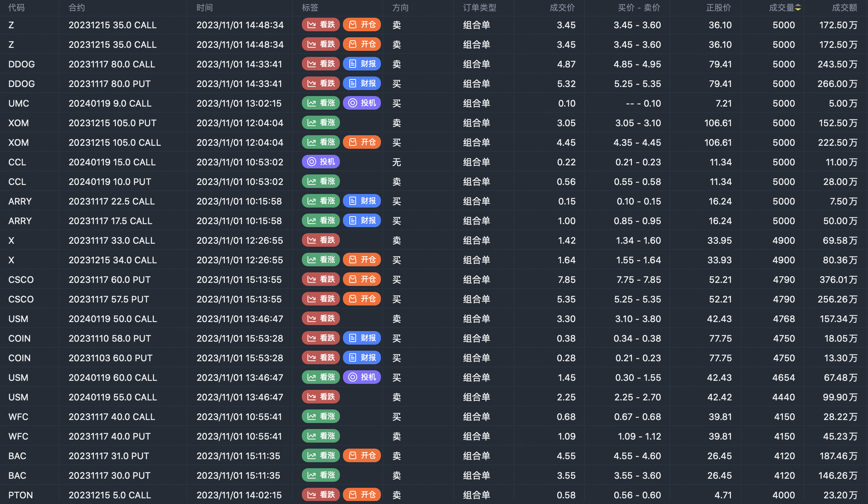Click the 财报 tag on COIN 58.0 PUT row

pos(362,338)
